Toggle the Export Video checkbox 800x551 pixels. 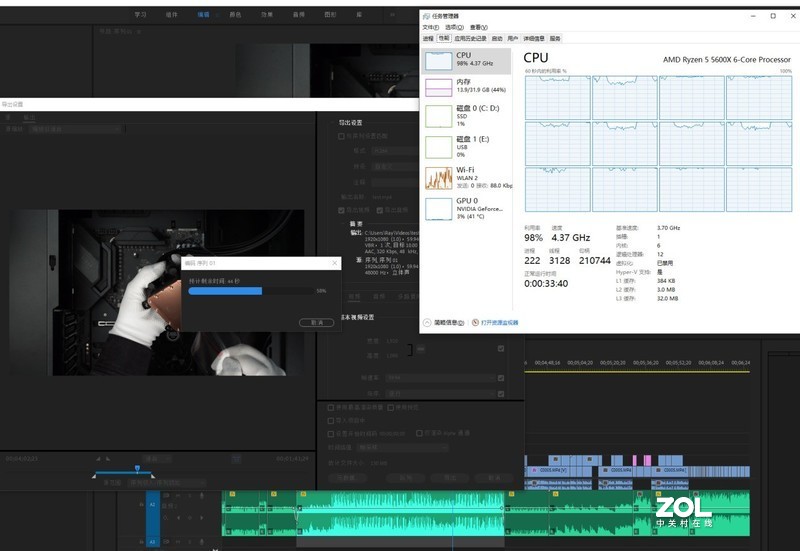(340, 210)
